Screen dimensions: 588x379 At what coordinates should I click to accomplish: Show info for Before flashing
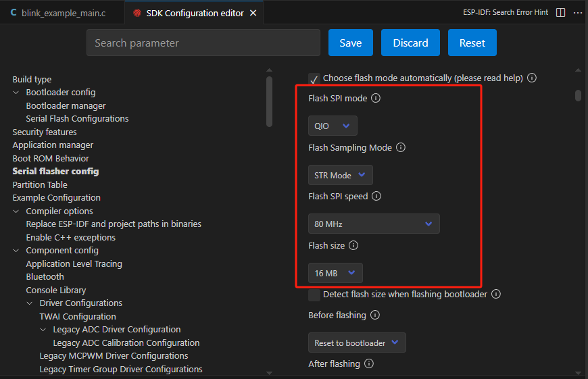375,315
